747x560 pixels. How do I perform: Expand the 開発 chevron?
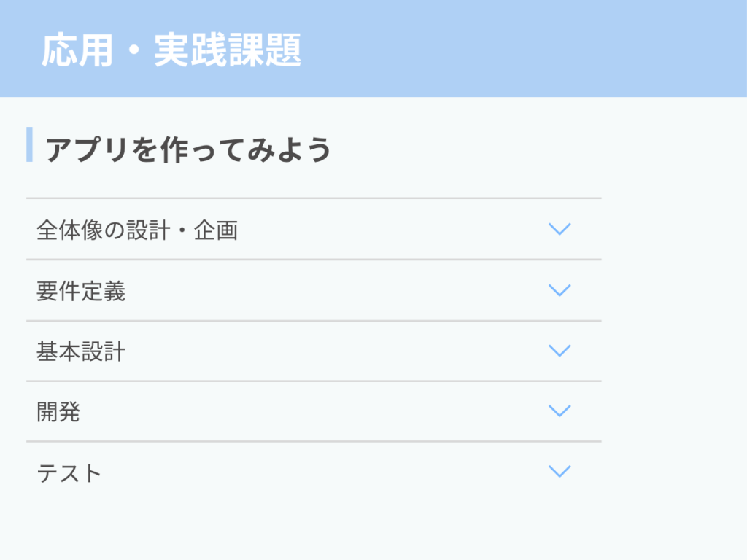pos(560,411)
